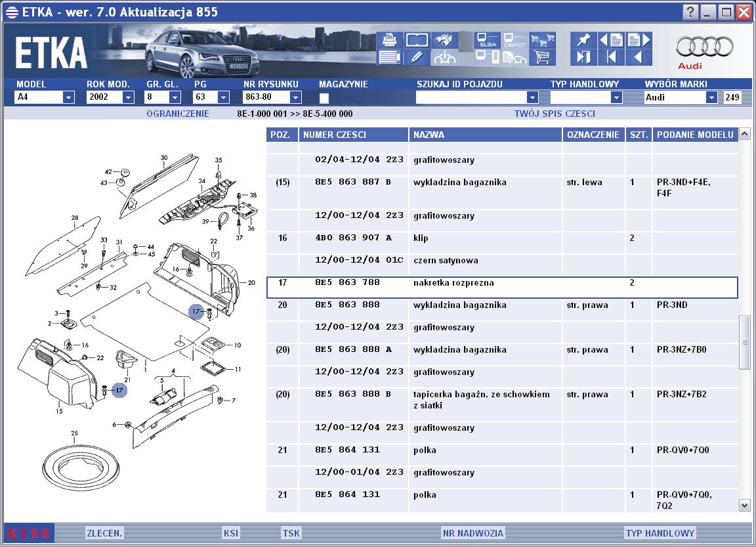
Task: Expand the SZUKAJ ID POJAZDU dropdown
Action: tap(532, 97)
